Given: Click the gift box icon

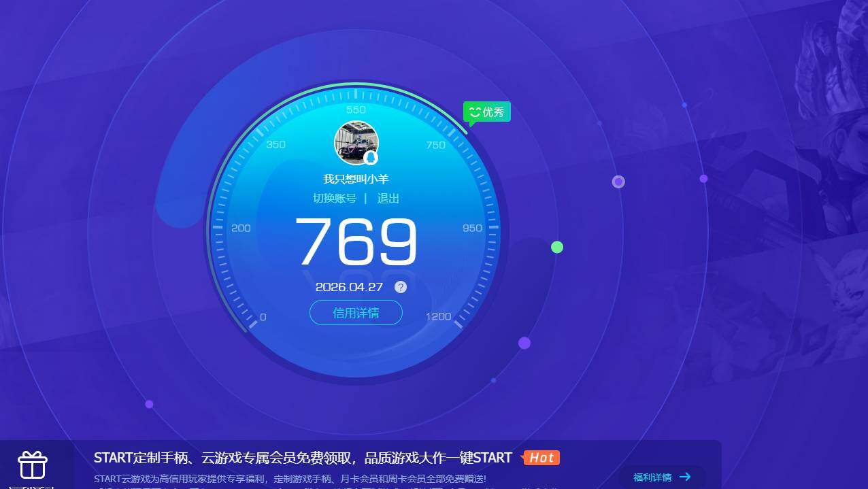Looking at the screenshot, I should (33, 465).
